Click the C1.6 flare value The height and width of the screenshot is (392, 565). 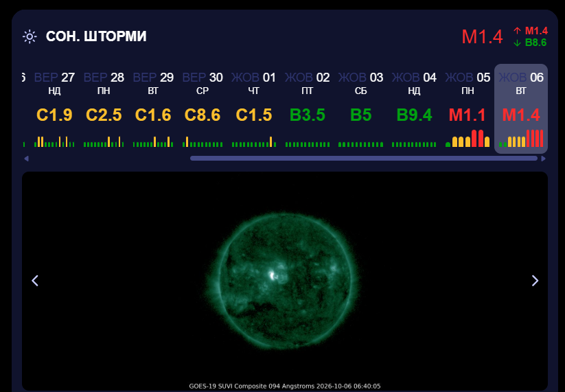coord(153,115)
